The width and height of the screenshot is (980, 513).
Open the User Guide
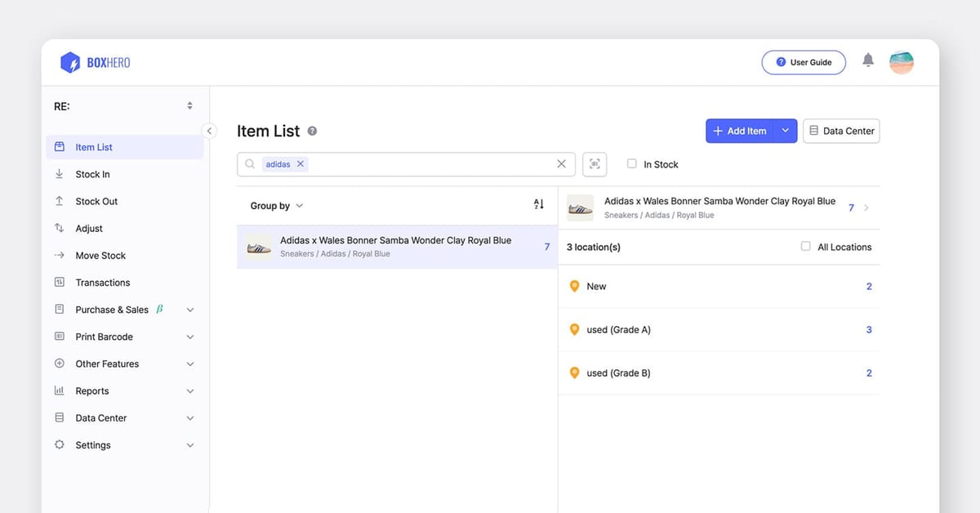click(804, 61)
